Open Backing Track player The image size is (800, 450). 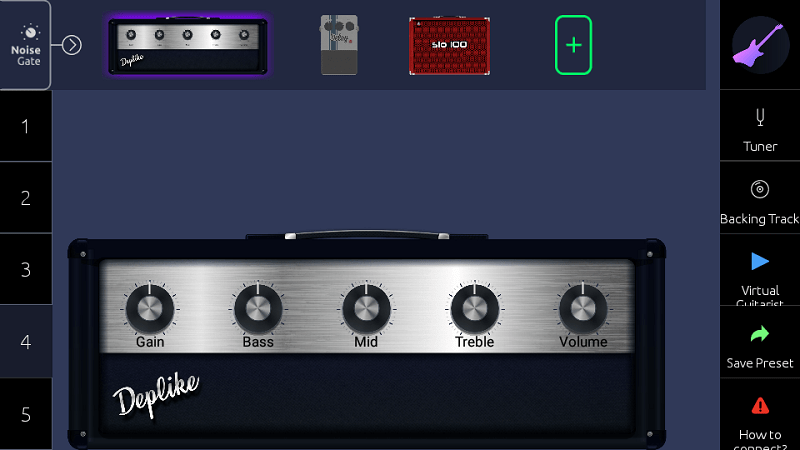click(x=760, y=198)
